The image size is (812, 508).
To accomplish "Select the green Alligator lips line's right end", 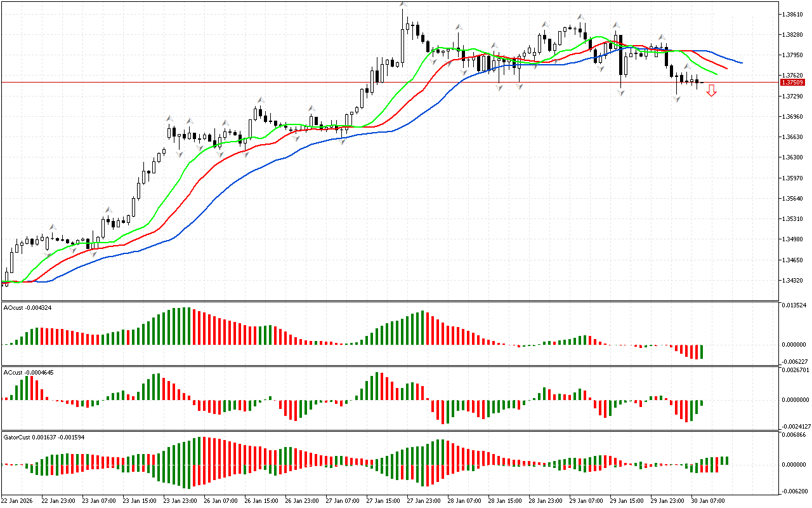I will [x=716, y=74].
